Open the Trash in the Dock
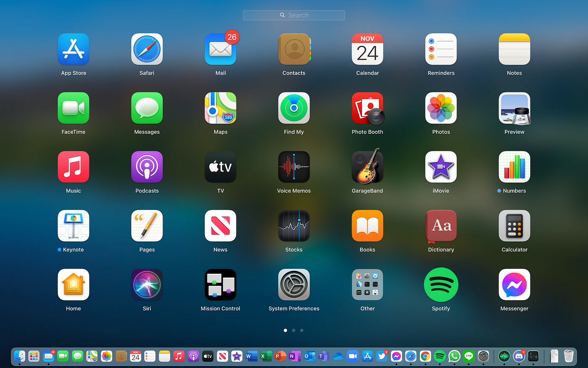588x368 pixels. coord(569,356)
